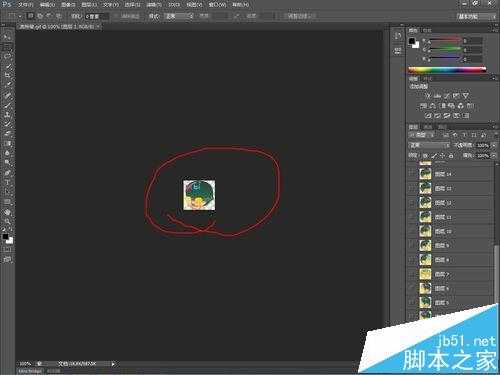
Task: Click the red R slider in Color panel
Action: [x=445, y=41]
